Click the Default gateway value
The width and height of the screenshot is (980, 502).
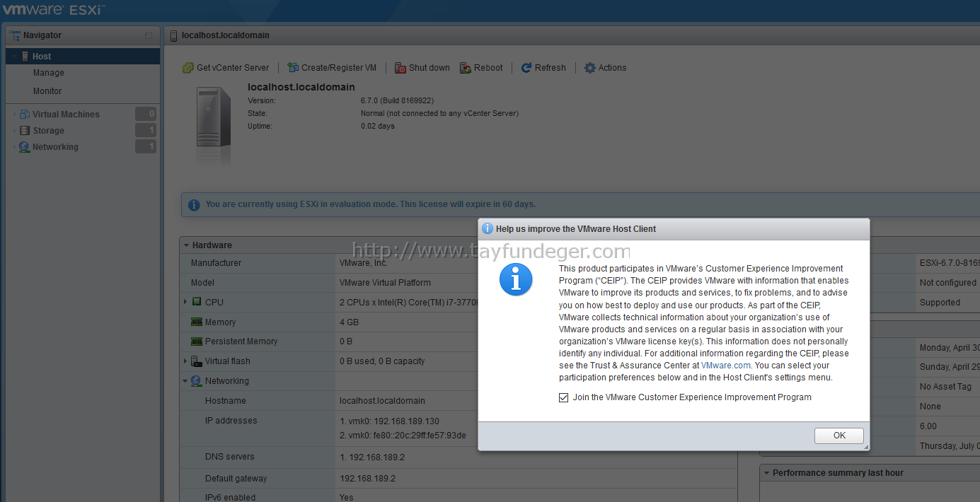point(367,479)
